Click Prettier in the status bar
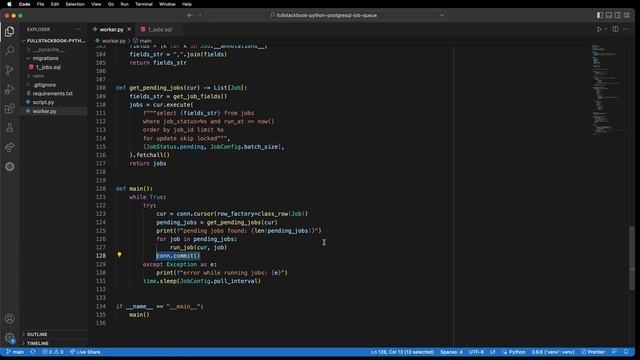 [x=593, y=352]
